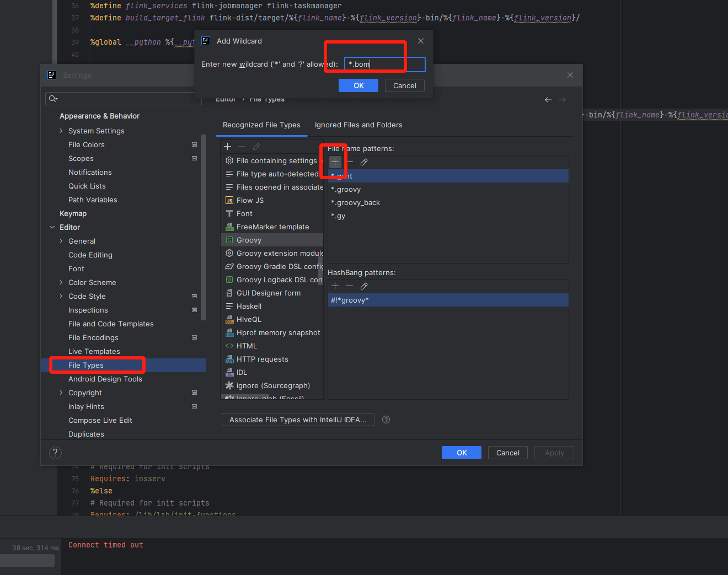Open help for Associate File Types
The height and width of the screenshot is (575, 728).
point(386,420)
